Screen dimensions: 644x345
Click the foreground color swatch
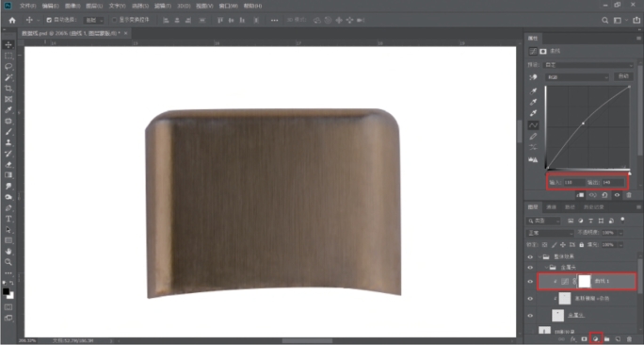7,291
